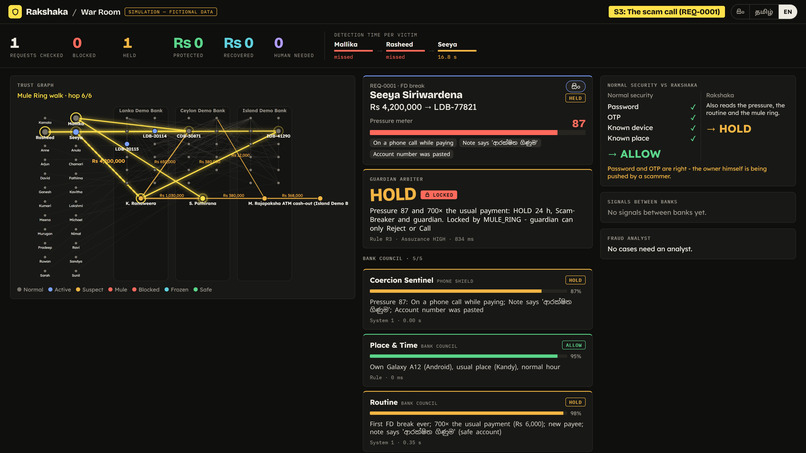Screen dimensions: 806x453
Task: Switch language to Tamil
Action: (763, 12)
